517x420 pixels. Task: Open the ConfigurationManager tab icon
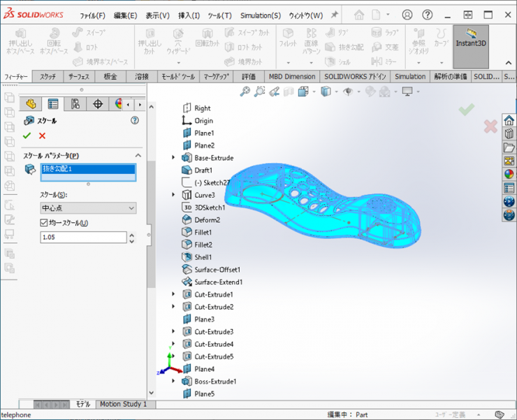75,104
